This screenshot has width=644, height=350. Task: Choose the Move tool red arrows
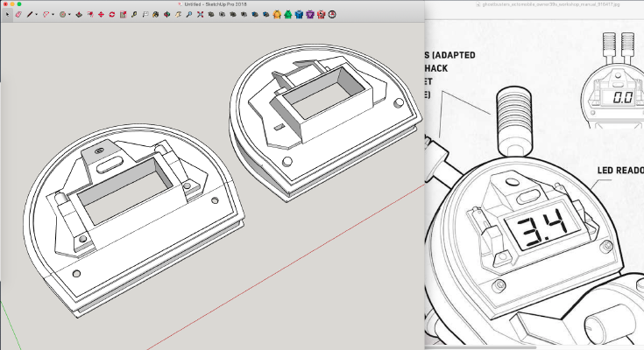click(101, 14)
